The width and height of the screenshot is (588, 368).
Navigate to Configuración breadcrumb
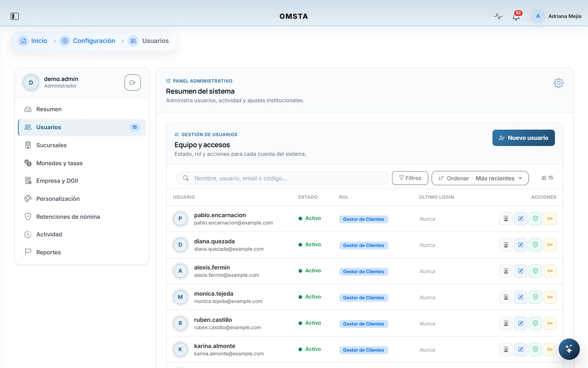click(x=88, y=41)
